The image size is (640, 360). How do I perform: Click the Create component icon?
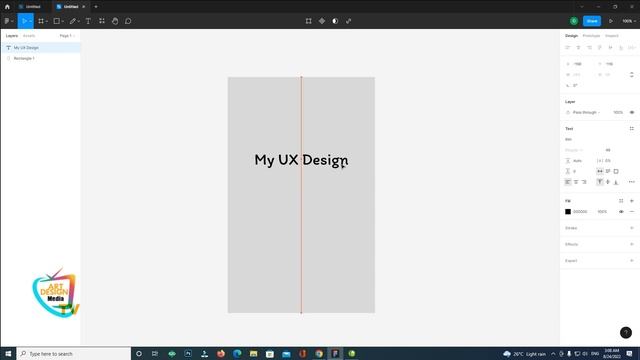tap(322, 21)
